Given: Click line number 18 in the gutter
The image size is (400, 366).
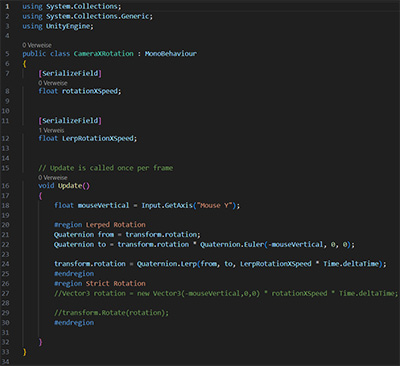Looking at the screenshot, I should pyautogui.click(x=6, y=205).
